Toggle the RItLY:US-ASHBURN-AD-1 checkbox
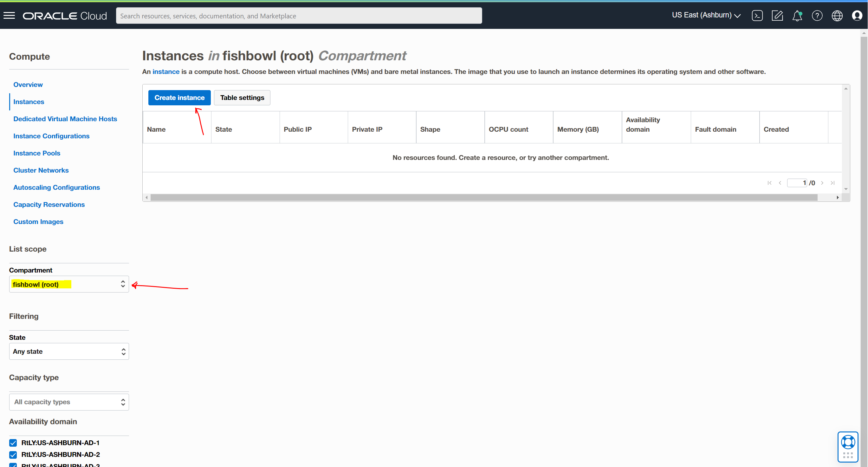Screen dimensions: 868x467 [x=13, y=442]
